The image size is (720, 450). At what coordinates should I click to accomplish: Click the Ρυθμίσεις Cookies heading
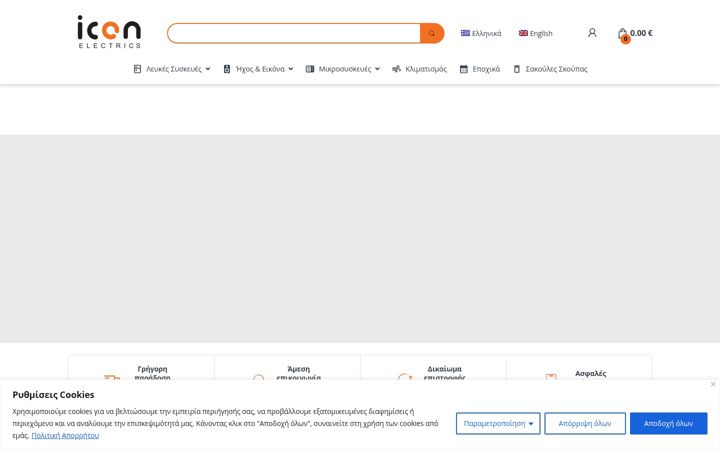coord(53,394)
